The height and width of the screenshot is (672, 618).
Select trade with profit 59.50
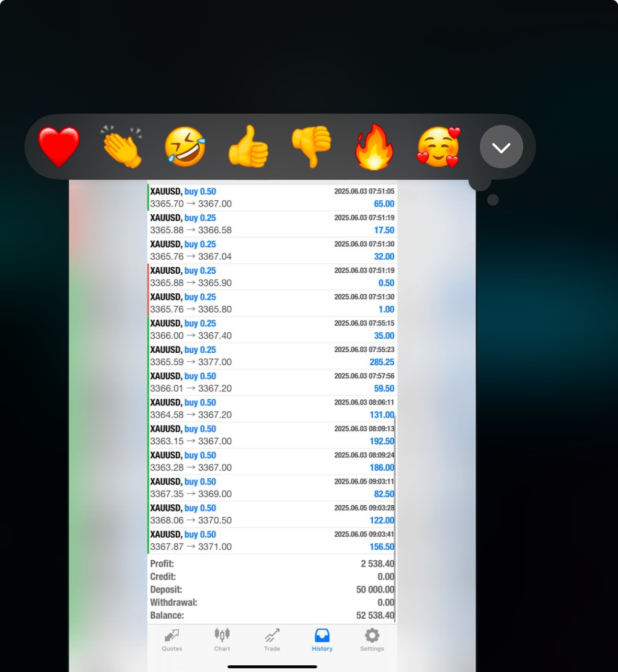[272, 382]
